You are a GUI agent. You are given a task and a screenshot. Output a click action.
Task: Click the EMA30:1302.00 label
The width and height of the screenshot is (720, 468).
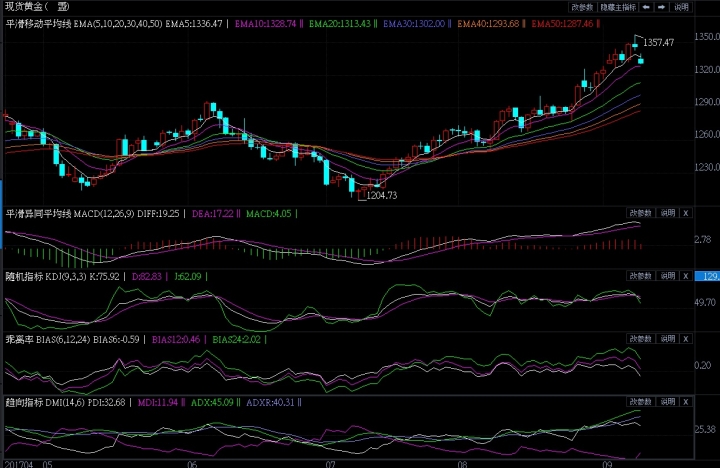click(414, 23)
